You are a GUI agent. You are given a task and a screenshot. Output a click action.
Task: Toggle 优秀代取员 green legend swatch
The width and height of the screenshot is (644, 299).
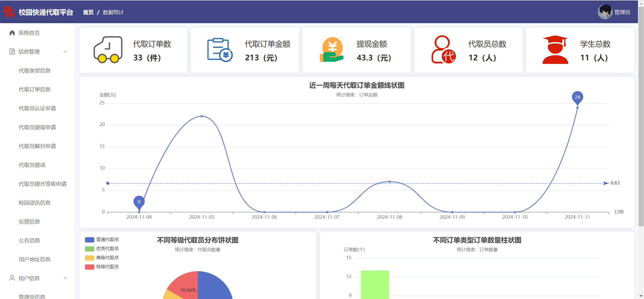90,249
